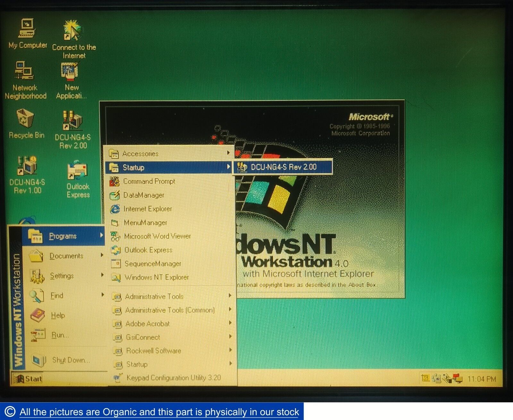The image size is (513, 420).
Task: Select Connect to the Internet desktop shortcut
Action: point(74,39)
